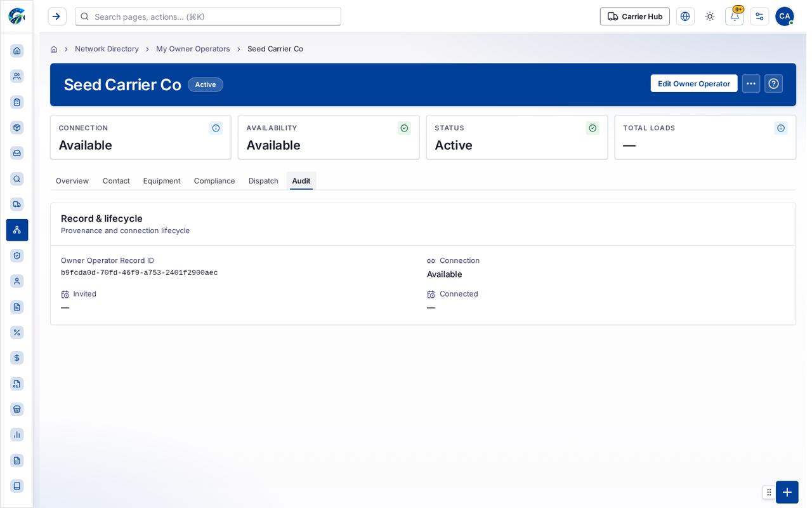
Task: Click the truck icon in sidebar
Action: coord(17,204)
